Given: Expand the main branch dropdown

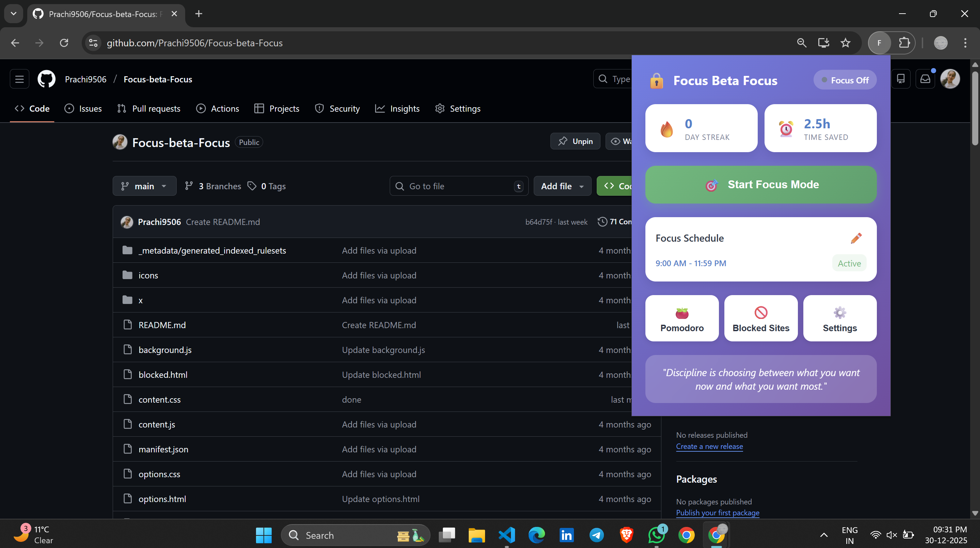Looking at the screenshot, I should [x=144, y=186].
